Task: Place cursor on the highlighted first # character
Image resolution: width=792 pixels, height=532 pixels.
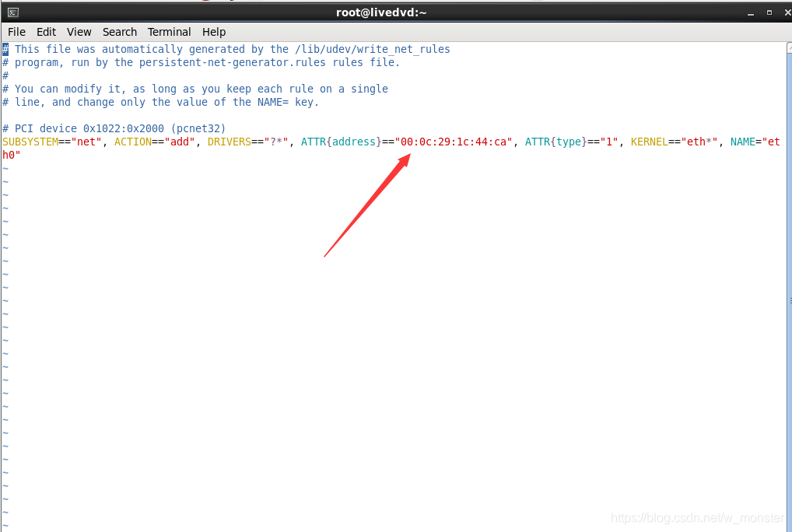Action: [5, 49]
